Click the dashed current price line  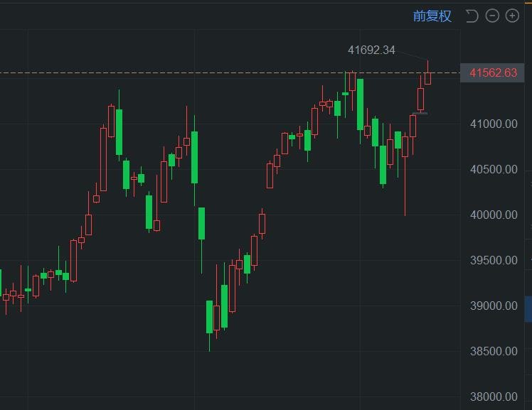213,72
